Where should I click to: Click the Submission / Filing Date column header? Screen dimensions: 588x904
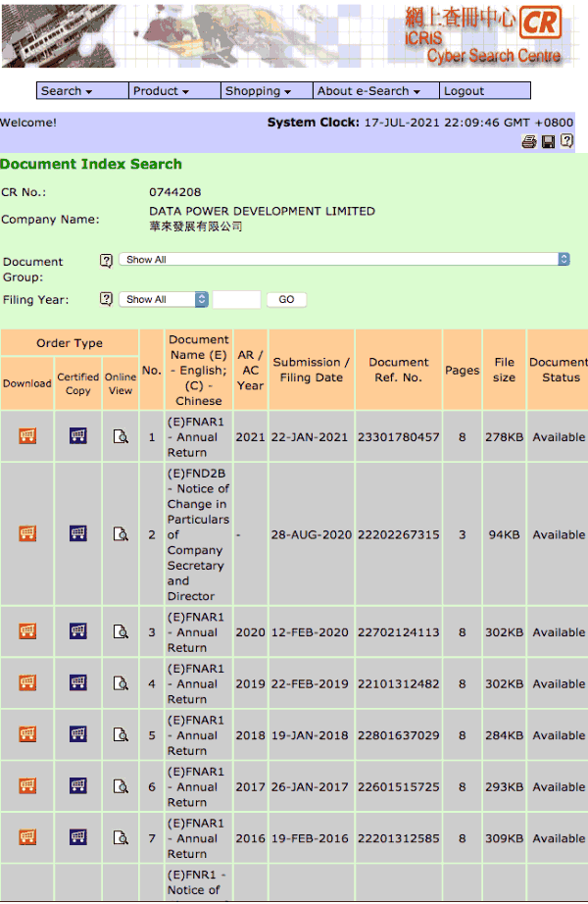click(x=312, y=370)
